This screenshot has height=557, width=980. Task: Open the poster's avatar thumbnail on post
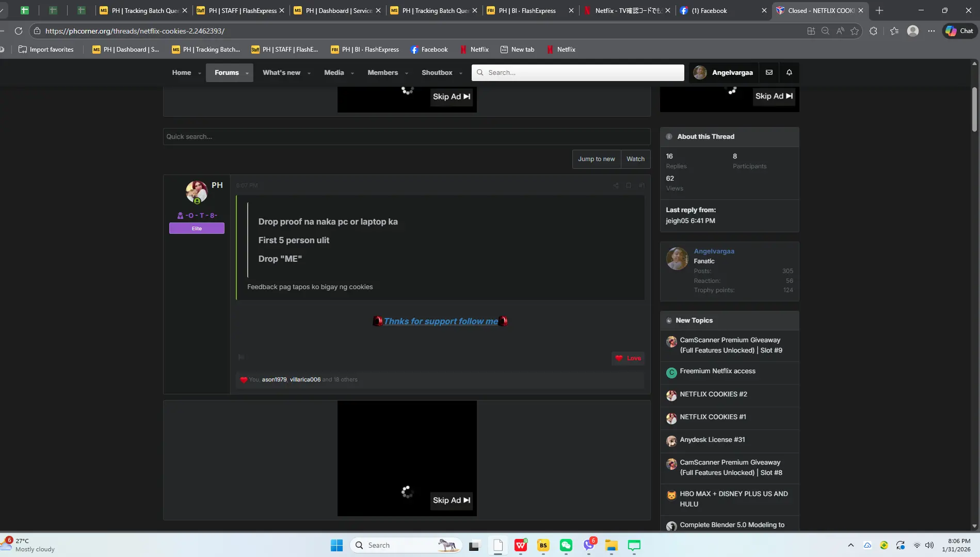(197, 192)
